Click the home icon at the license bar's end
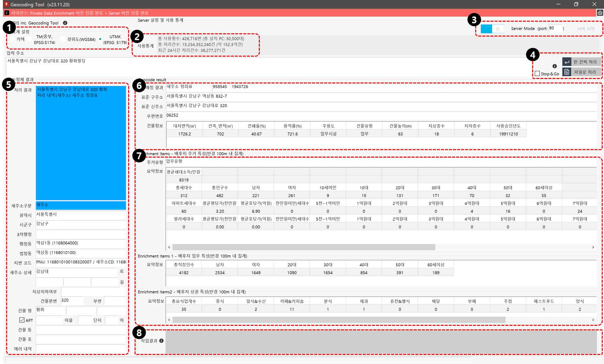This screenshot has width=604, height=364. coord(599,13)
